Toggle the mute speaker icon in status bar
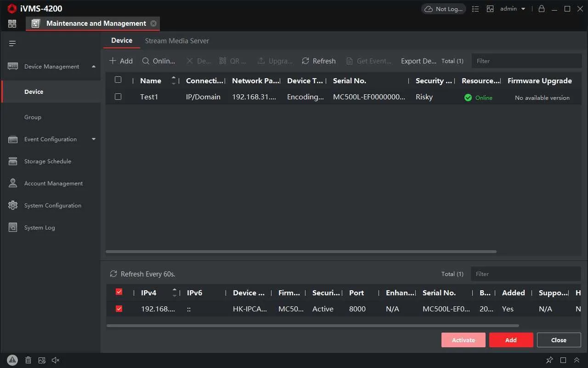The image size is (588, 368). pyautogui.click(x=56, y=360)
